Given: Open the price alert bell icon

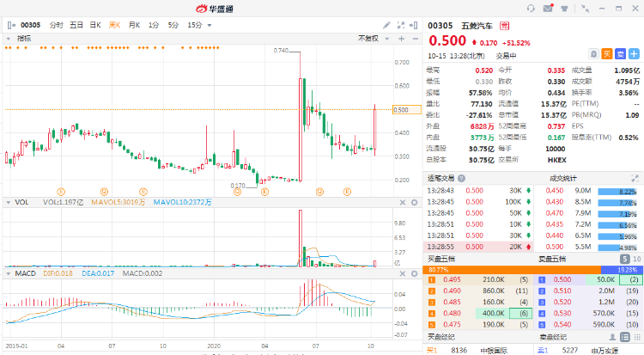Looking at the screenshot, I should tap(593, 54).
